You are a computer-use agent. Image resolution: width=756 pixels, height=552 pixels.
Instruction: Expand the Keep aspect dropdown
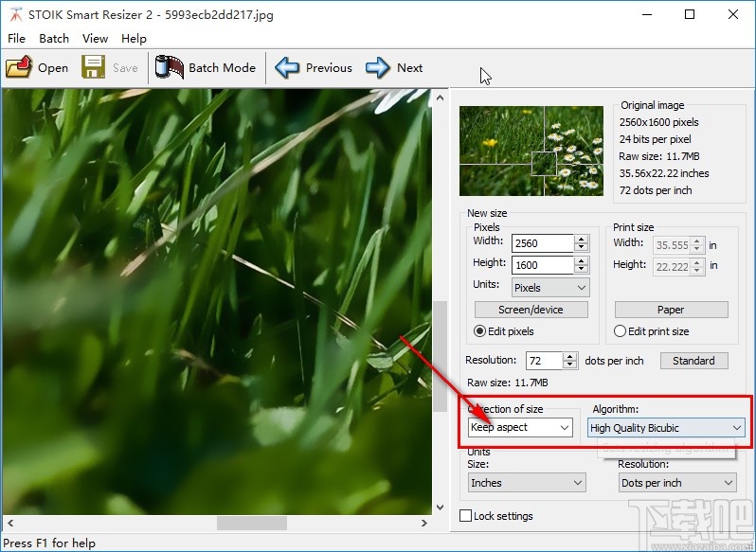point(520,428)
